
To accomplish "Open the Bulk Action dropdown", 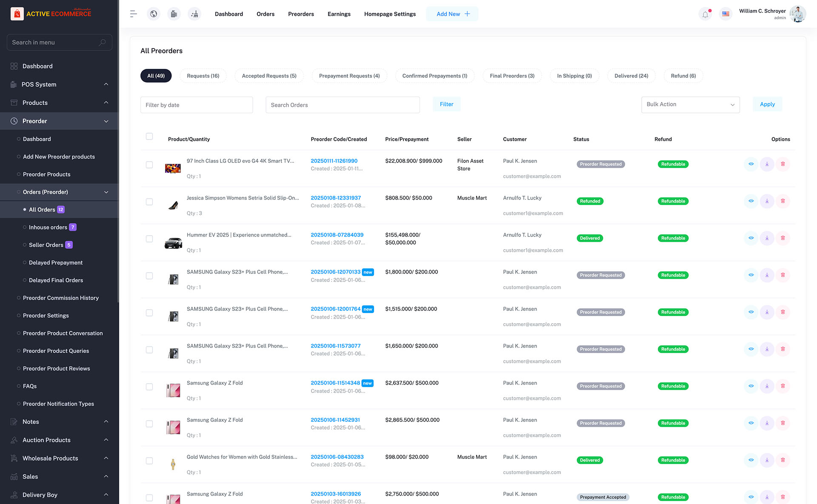I will click(690, 105).
